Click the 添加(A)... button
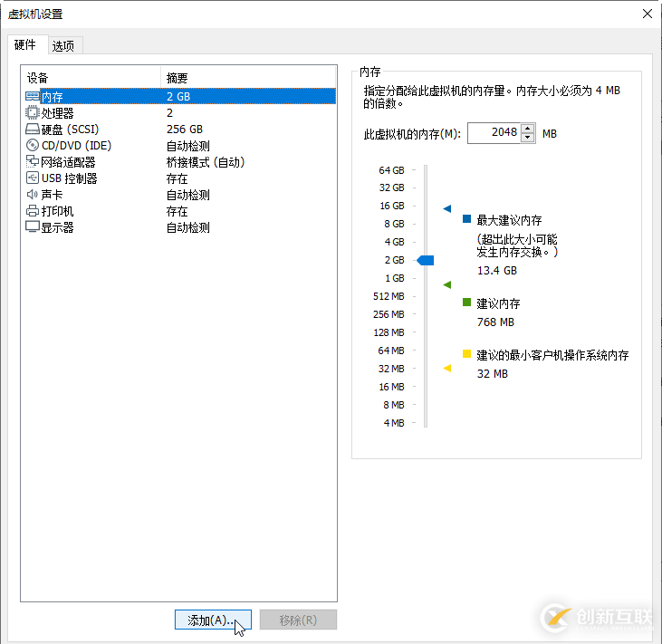Screen dimensions: 662x644 coord(211,620)
